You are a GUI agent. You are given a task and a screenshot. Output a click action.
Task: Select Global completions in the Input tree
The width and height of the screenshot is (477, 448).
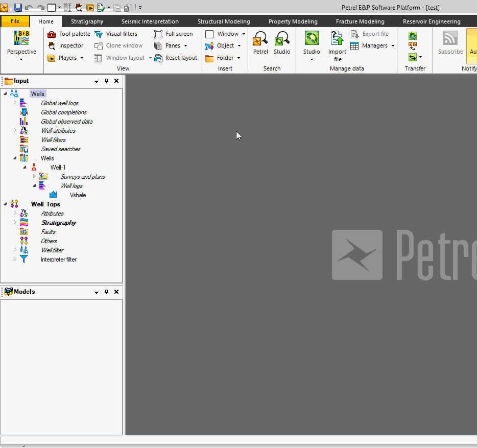[x=63, y=112]
